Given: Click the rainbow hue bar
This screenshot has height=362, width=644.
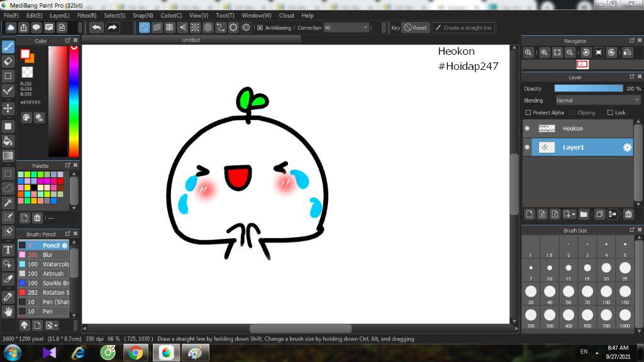Looking at the screenshot, I should coord(74,101).
